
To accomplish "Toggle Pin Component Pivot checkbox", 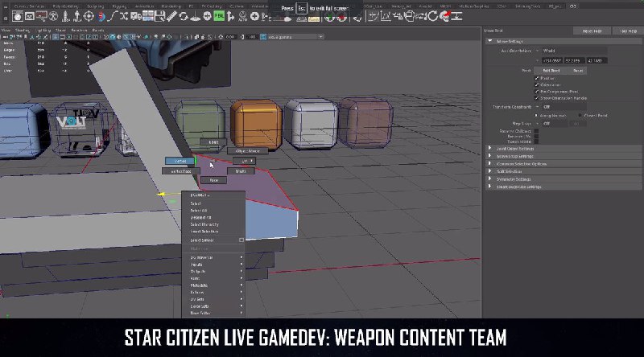I will coord(536,92).
